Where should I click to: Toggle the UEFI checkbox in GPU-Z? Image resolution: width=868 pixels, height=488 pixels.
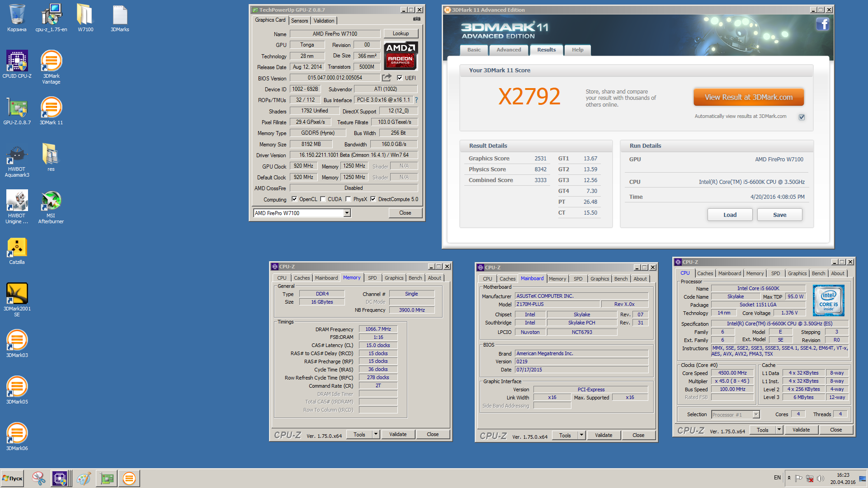point(400,78)
